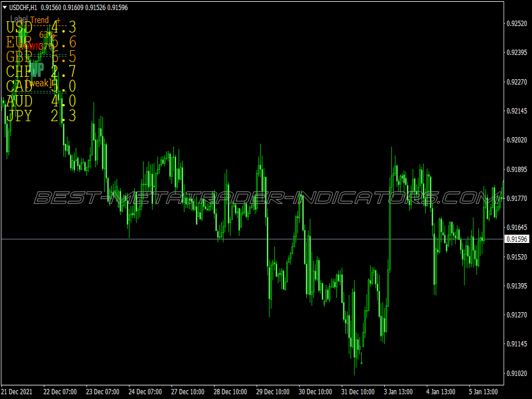Click the 21 Dec 2021 time axis label
The image size is (532, 399).
(x=17, y=392)
